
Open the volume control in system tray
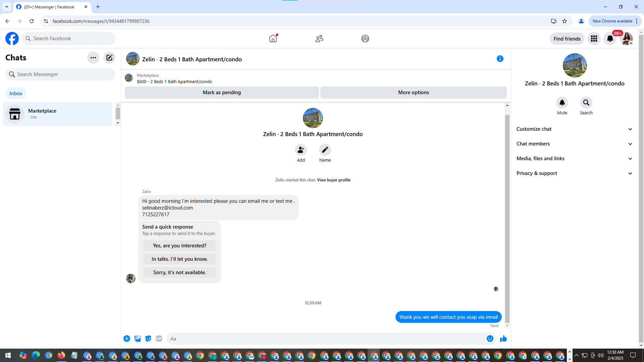tap(600, 355)
